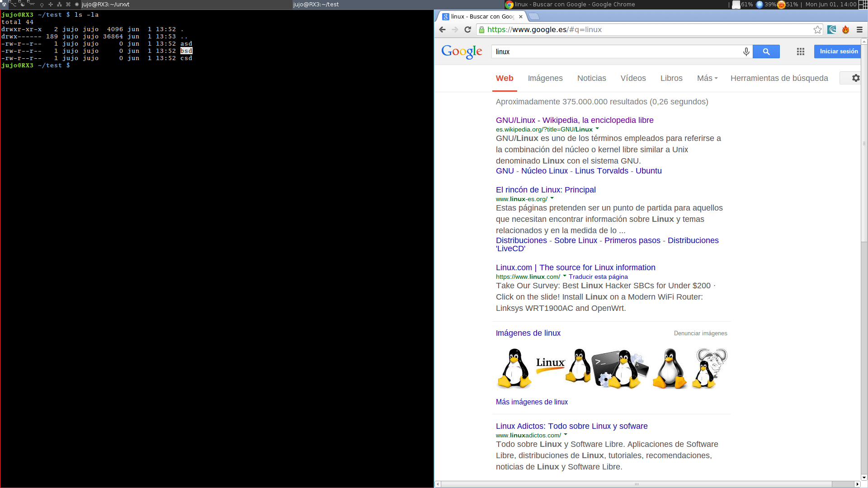The image size is (868, 488).
Task: Expand arrow beside es.wikipedia.org URL
Action: [x=597, y=129]
